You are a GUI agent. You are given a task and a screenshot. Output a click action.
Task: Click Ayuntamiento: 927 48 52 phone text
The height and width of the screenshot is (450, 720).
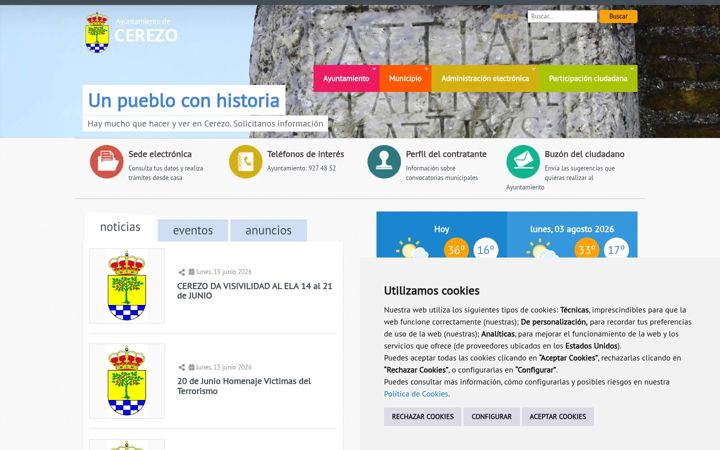[x=301, y=169]
